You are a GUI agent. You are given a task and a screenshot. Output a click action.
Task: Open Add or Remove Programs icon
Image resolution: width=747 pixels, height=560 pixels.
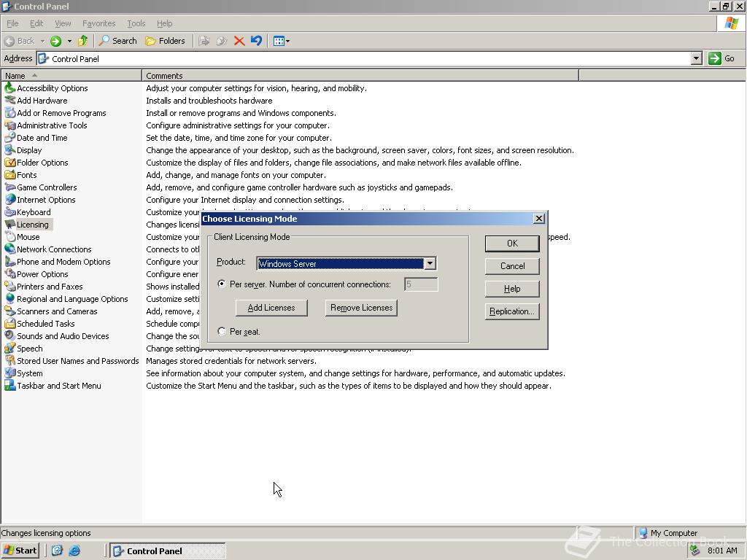click(9, 113)
